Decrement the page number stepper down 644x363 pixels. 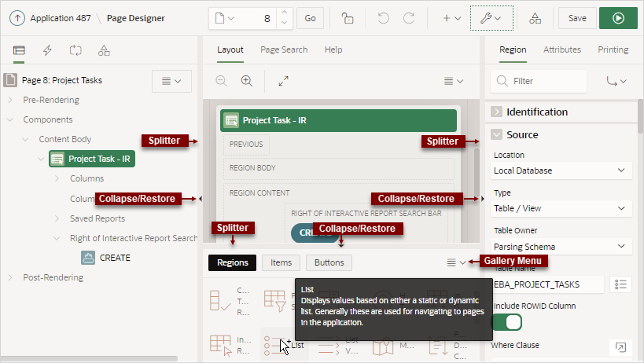pyautogui.click(x=284, y=23)
